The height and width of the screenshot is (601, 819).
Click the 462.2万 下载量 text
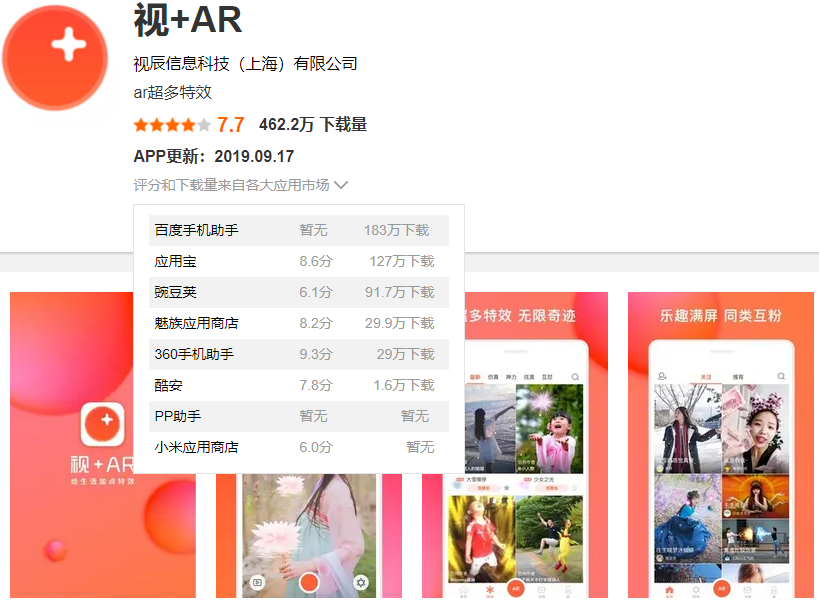[x=313, y=125]
